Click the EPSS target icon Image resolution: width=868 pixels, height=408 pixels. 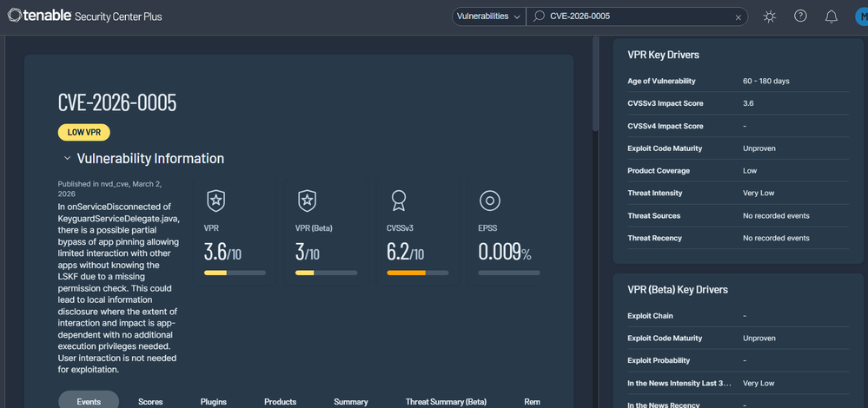[x=489, y=201]
